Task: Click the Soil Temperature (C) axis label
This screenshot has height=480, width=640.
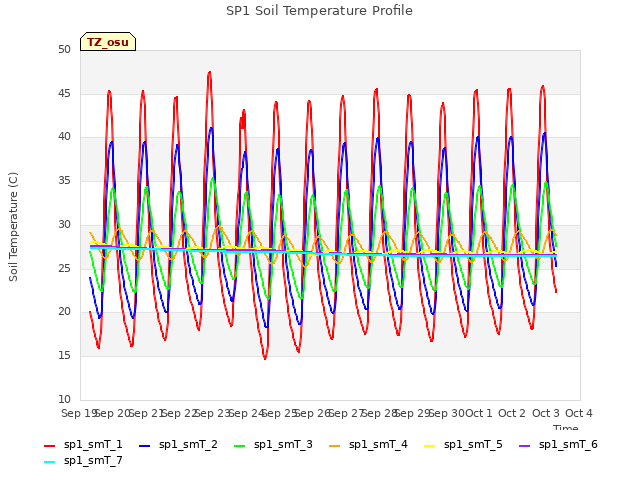Action: (13, 227)
